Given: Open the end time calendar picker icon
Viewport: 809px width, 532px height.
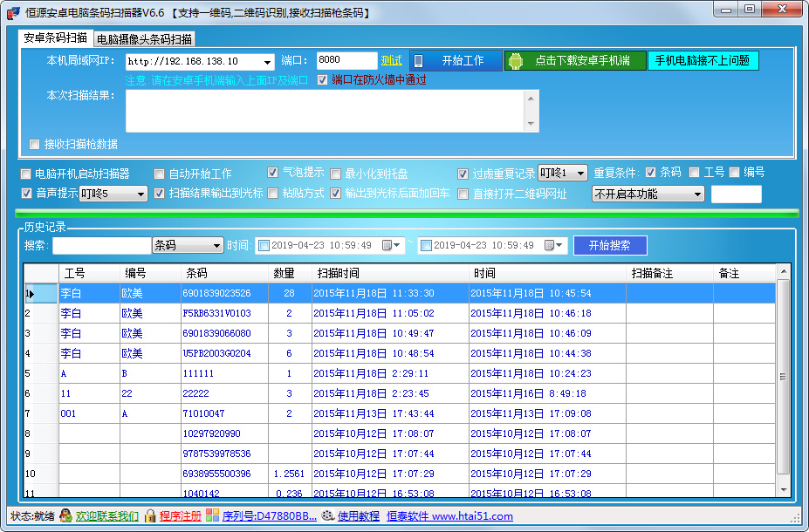Looking at the screenshot, I should 553,245.
